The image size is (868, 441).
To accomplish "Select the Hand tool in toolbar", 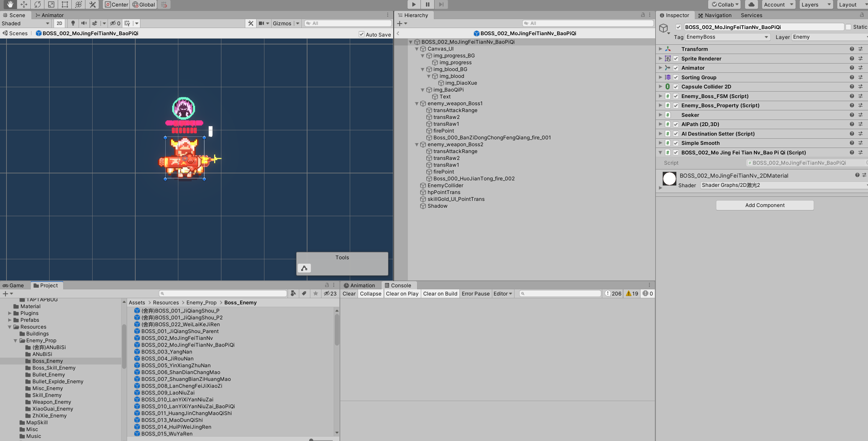I will click(x=10, y=4).
